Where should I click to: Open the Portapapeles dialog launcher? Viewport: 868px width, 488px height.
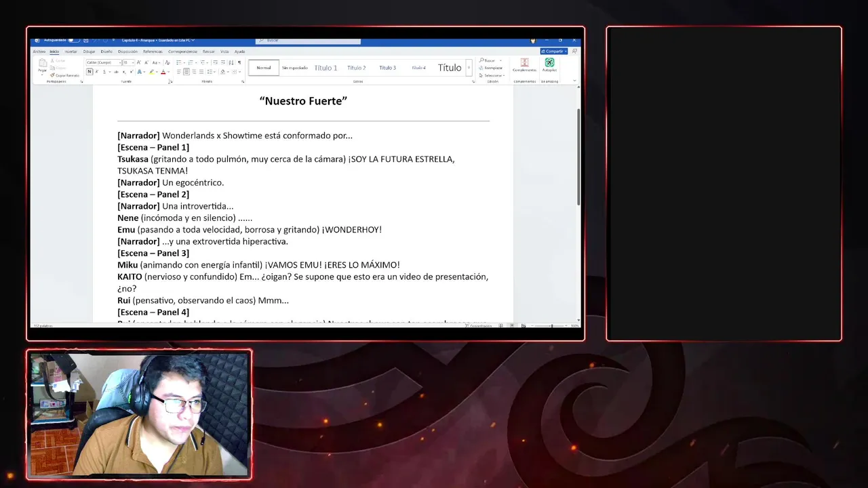[81, 82]
